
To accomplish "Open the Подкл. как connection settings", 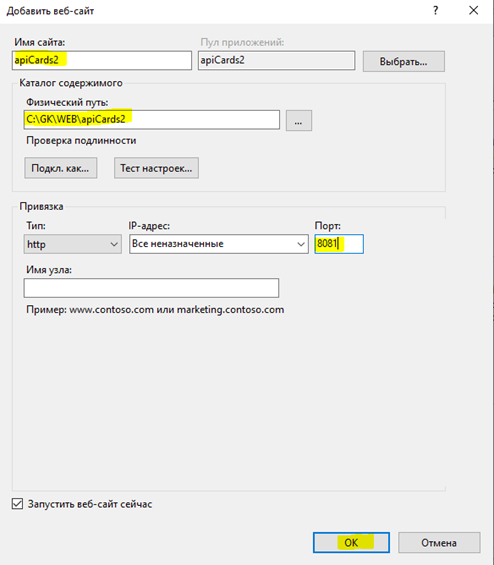I will pos(61,168).
